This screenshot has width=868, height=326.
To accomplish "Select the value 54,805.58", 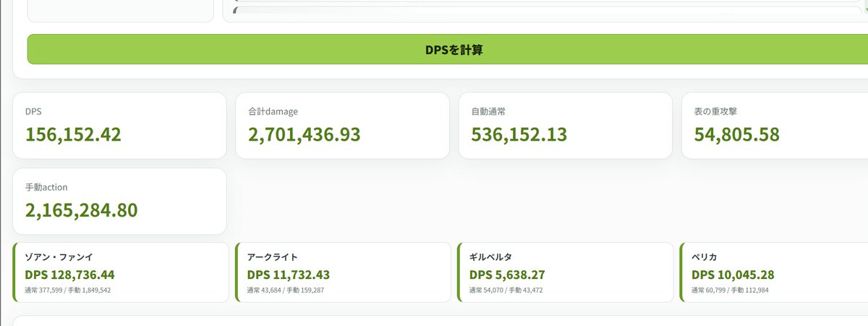I will pos(737,134).
